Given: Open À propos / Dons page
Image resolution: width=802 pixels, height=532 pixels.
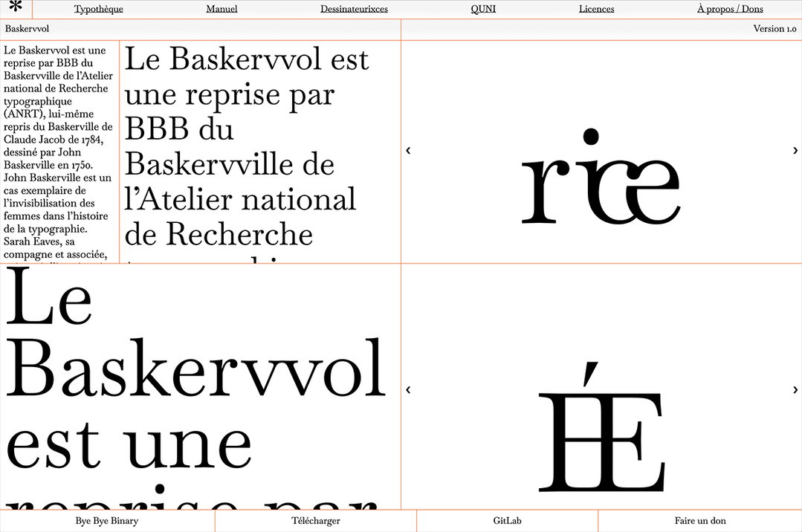Looking at the screenshot, I should pyautogui.click(x=730, y=9).
